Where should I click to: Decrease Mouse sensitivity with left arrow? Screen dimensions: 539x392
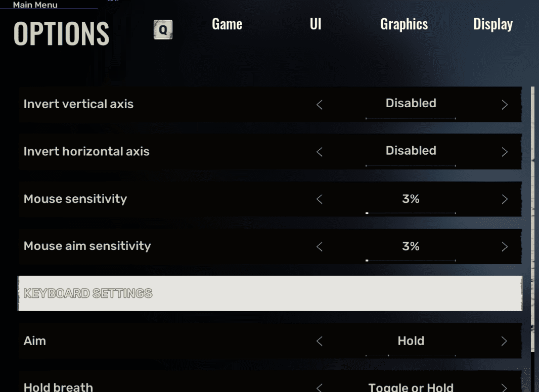click(319, 199)
